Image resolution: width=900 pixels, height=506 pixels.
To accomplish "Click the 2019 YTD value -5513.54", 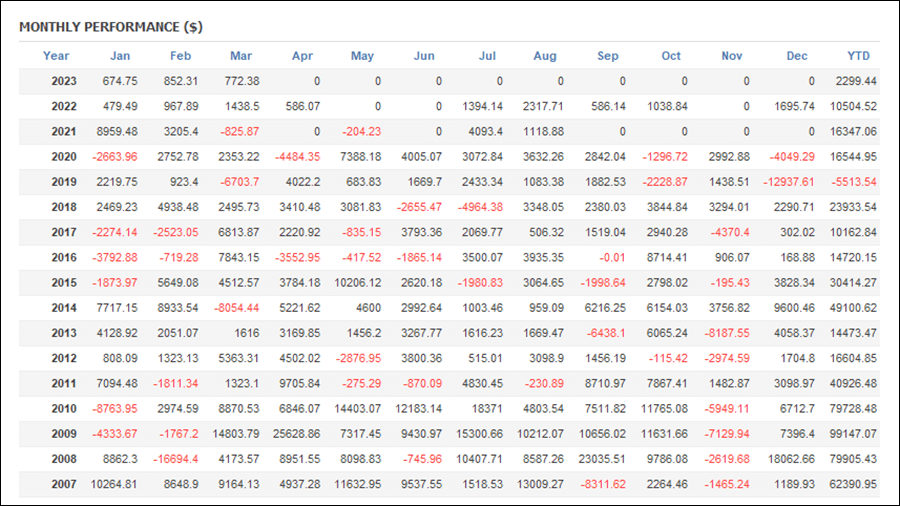I will (x=854, y=182).
